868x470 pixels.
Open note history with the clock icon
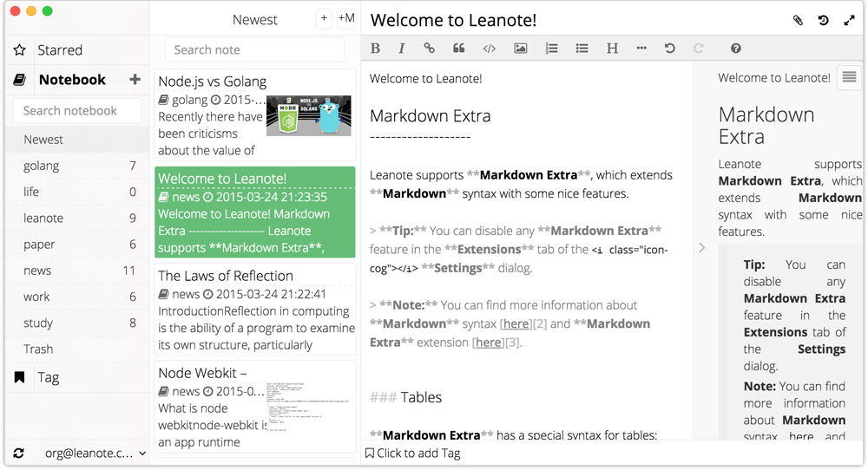[x=823, y=20]
